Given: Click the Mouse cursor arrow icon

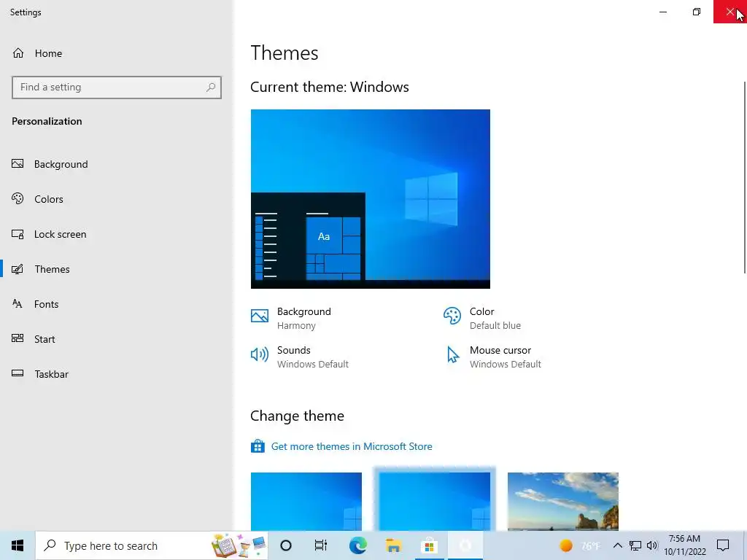Looking at the screenshot, I should click(452, 355).
